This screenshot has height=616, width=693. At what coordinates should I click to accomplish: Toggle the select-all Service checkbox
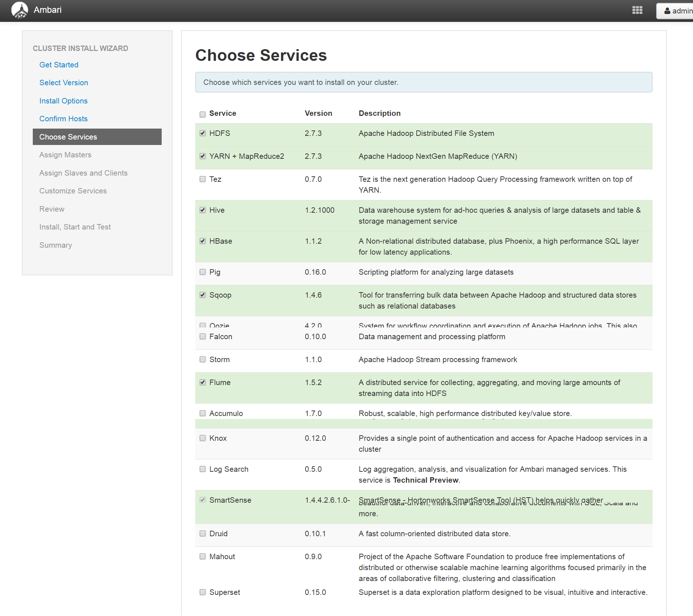[202, 114]
